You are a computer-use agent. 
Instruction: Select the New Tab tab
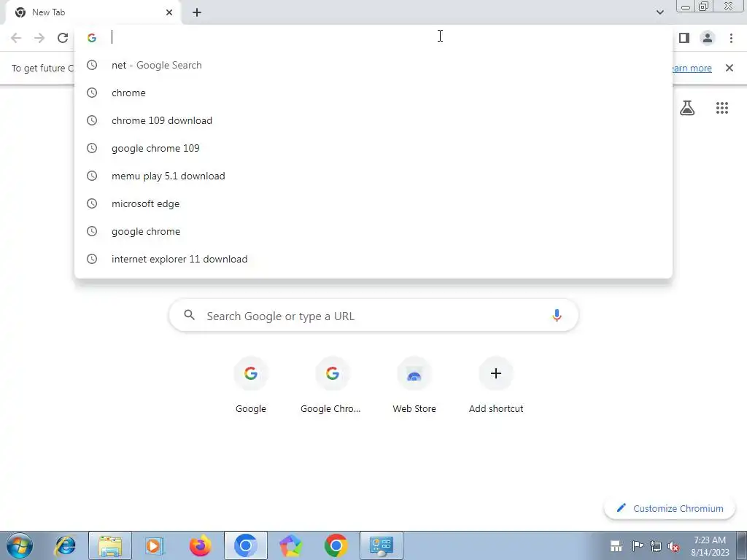93,12
